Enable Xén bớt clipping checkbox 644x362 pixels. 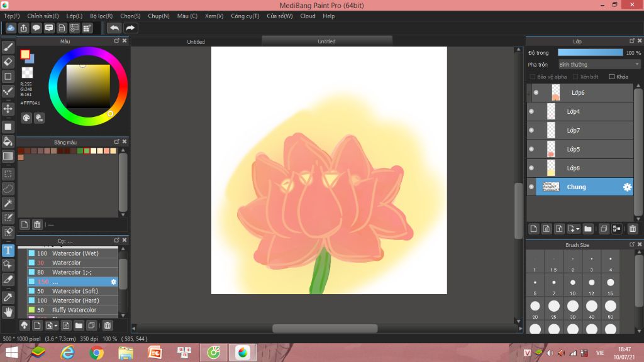[x=575, y=77]
